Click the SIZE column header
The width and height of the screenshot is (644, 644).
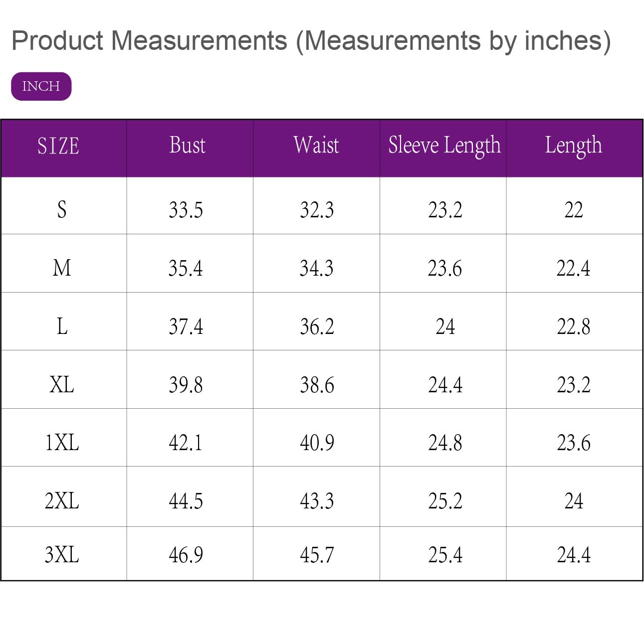tap(58, 147)
